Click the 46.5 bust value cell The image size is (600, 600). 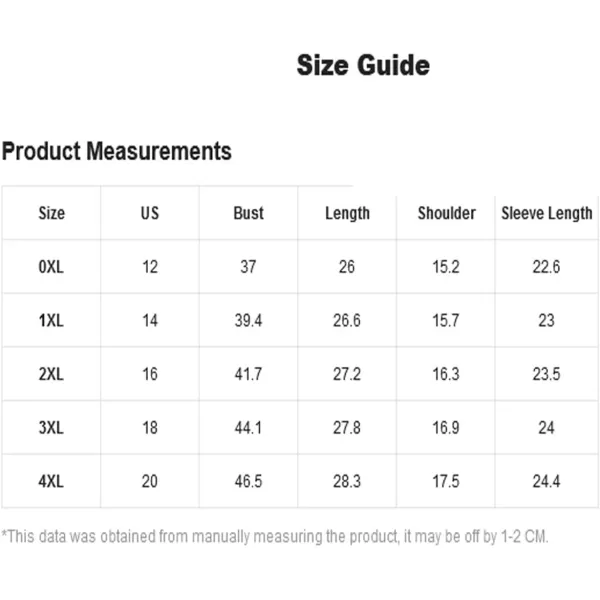[248, 481]
